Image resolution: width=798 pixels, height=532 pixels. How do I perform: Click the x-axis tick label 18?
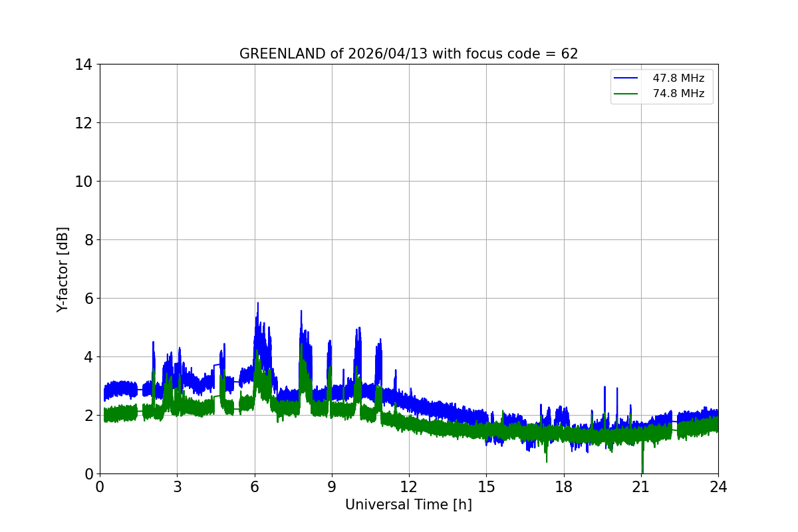click(563, 487)
